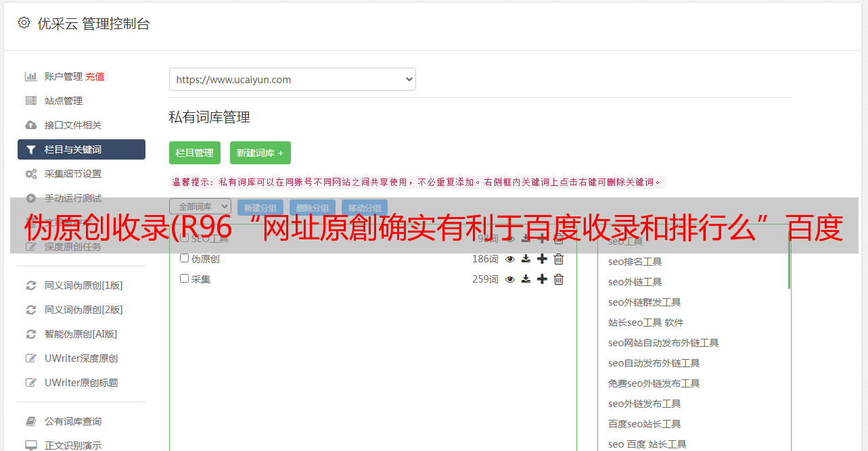Viewport: 868px width, 451px height.
Task: Select keyword 站长seo工具 软件
Action: pyautogui.click(x=646, y=323)
